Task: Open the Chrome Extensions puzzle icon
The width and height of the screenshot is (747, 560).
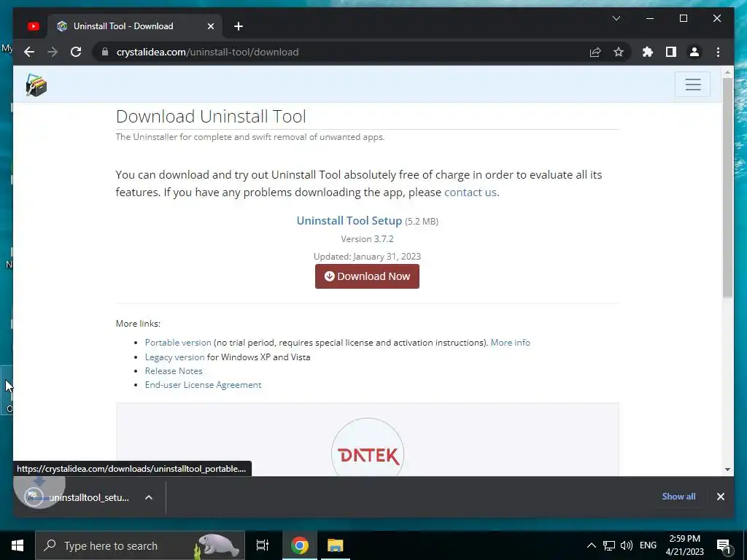Action: point(648,52)
